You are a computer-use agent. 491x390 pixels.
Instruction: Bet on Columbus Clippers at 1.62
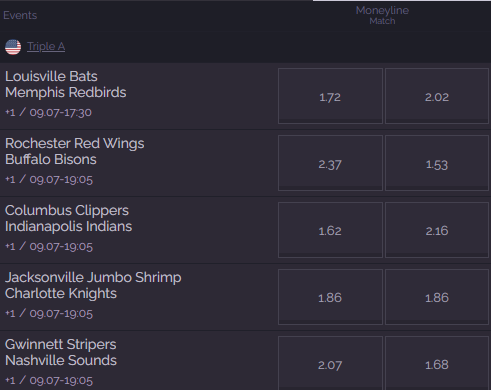click(330, 230)
